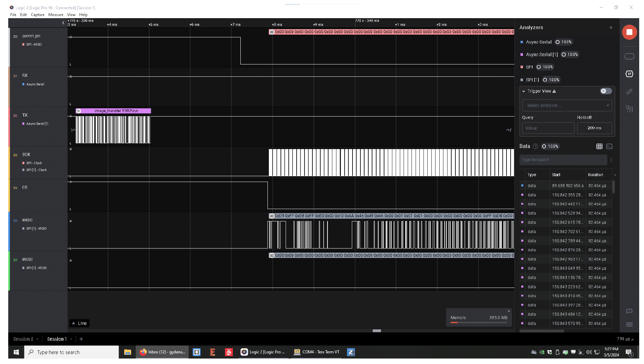Open the Extensions icon in sidebar
This screenshot has width=644, height=364.
coord(629,109)
